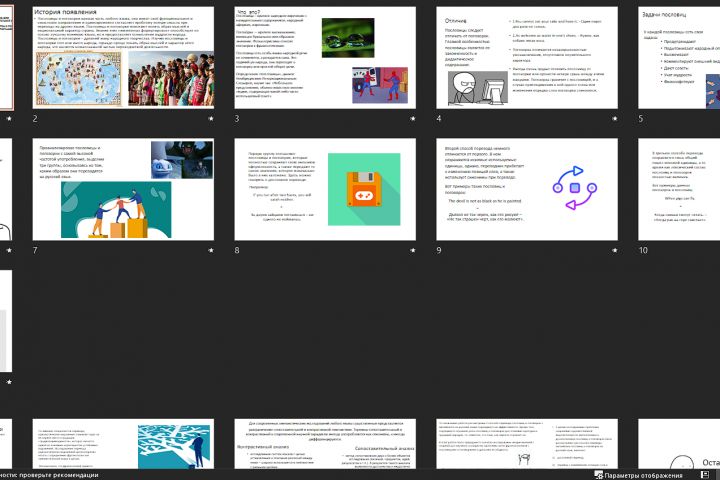This screenshot has width=720, height=480.
Task: Click slide number 5 label
Action: (x=641, y=119)
